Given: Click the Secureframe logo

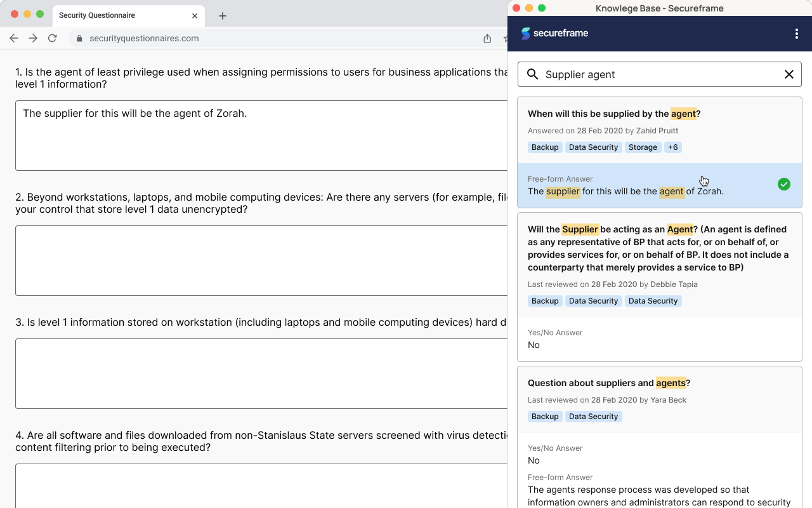Looking at the screenshot, I should [555, 33].
